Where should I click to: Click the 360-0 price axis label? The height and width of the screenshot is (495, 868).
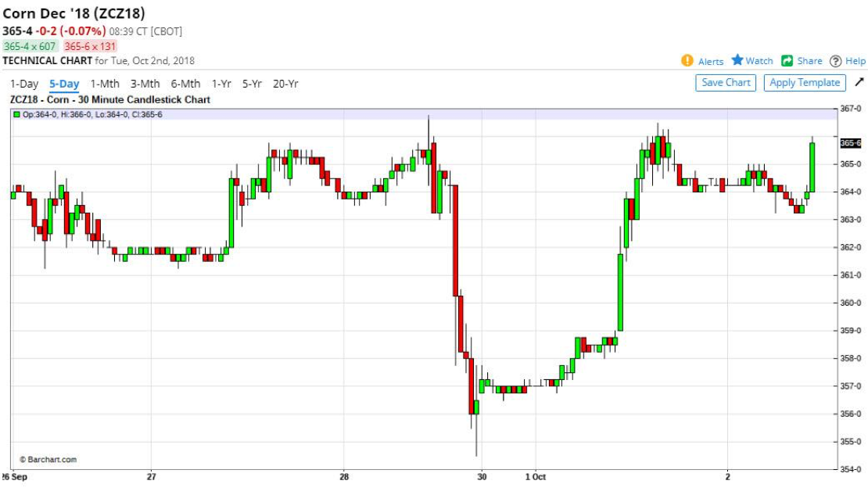(851, 303)
